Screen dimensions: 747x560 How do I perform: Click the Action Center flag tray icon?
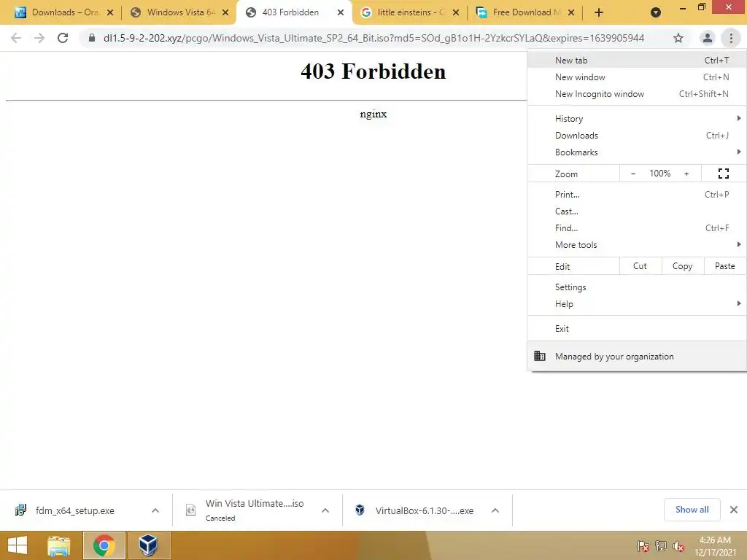click(x=643, y=546)
